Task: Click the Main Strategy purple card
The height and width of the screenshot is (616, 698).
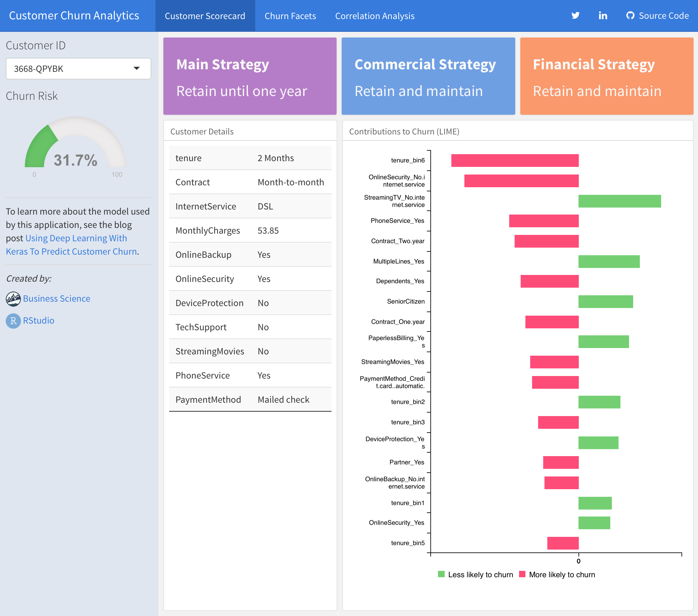Action: (250, 76)
